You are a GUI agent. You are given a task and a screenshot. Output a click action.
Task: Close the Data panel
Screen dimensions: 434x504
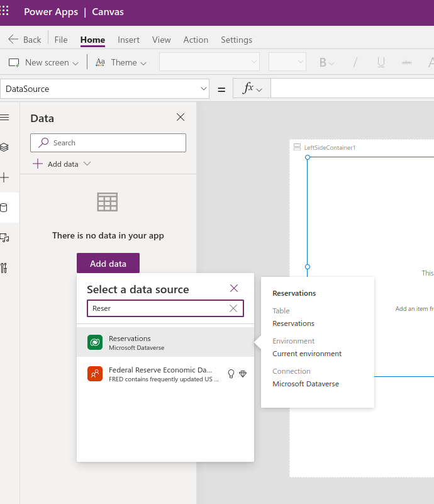pos(181,117)
